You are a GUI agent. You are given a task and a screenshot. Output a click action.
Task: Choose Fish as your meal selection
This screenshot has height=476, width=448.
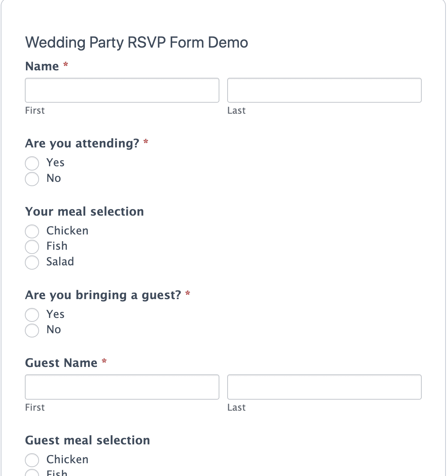tap(32, 247)
